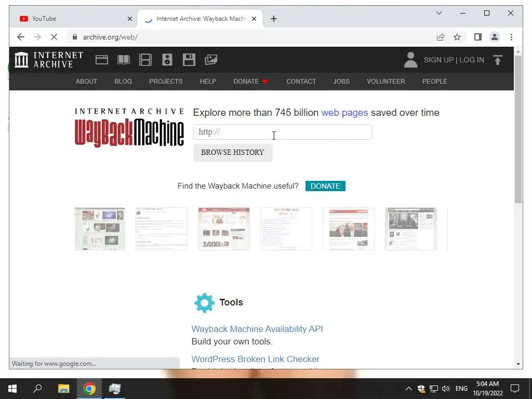Open the JOBS menu item
Image resolution: width=532 pixels, height=399 pixels.
coord(341,82)
